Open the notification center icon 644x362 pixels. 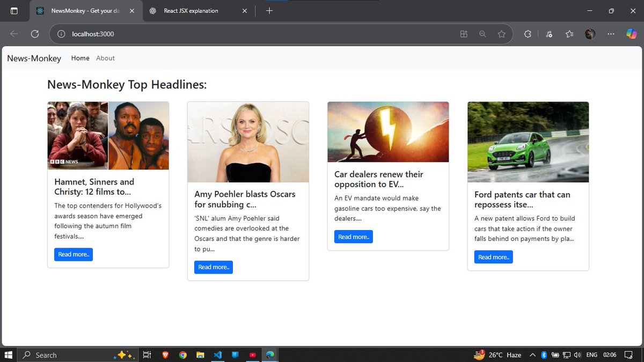(x=630, y=355)
